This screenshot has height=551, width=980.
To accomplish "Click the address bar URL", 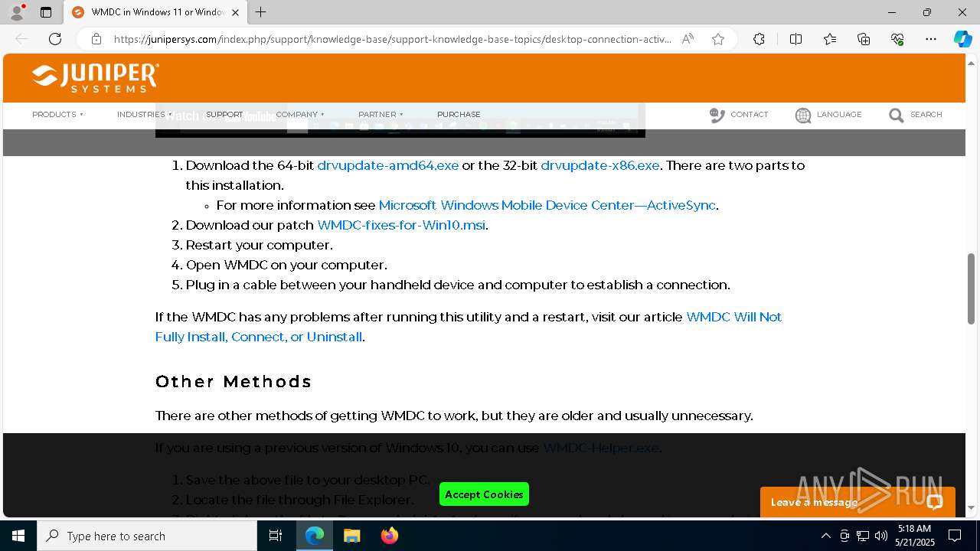I will pos(392,39).
